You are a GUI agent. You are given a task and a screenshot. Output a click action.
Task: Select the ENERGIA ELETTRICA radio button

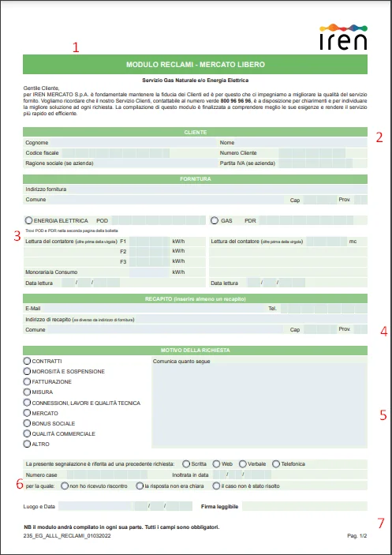[28, 220]
